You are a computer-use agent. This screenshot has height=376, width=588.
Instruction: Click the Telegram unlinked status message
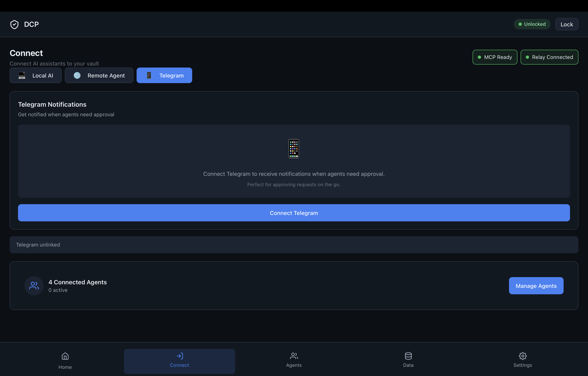tap(294, 245)
